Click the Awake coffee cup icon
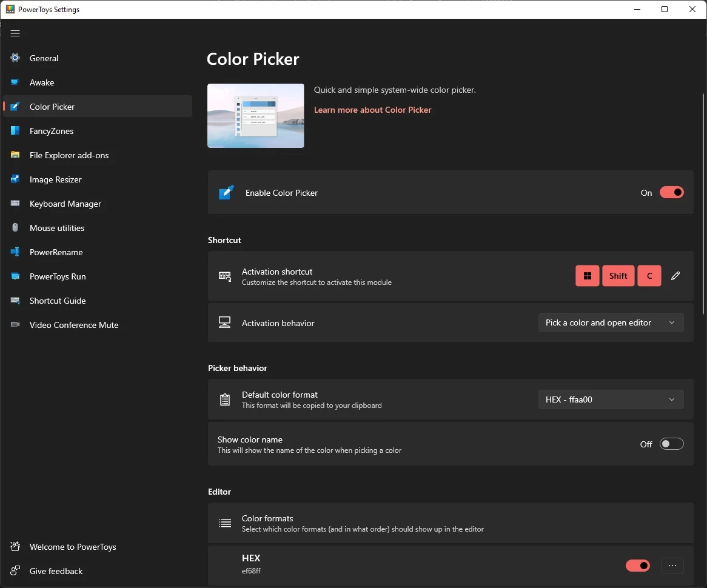Image resolution: width=707 pixels, height=588 pixels. (x=15, y=82)
